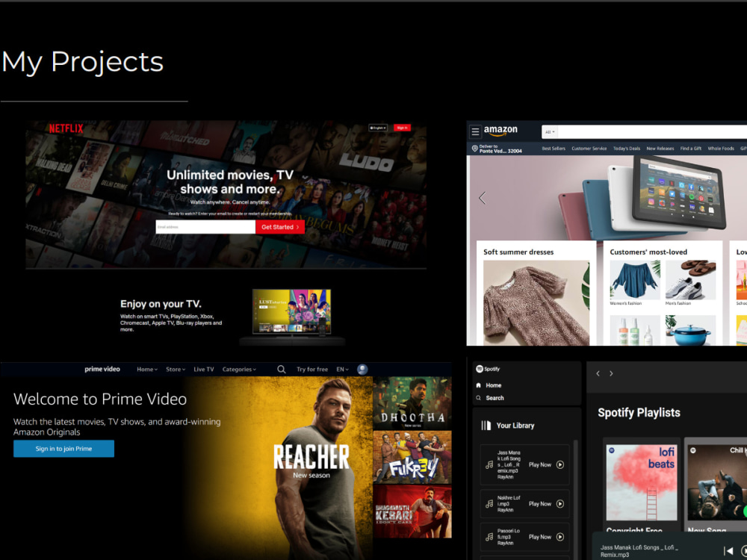Image resolution: width=747 pixels, height=560 pixels.
Task: Expand the Prime Video Home menu
Action: click(x=147, y=370)
